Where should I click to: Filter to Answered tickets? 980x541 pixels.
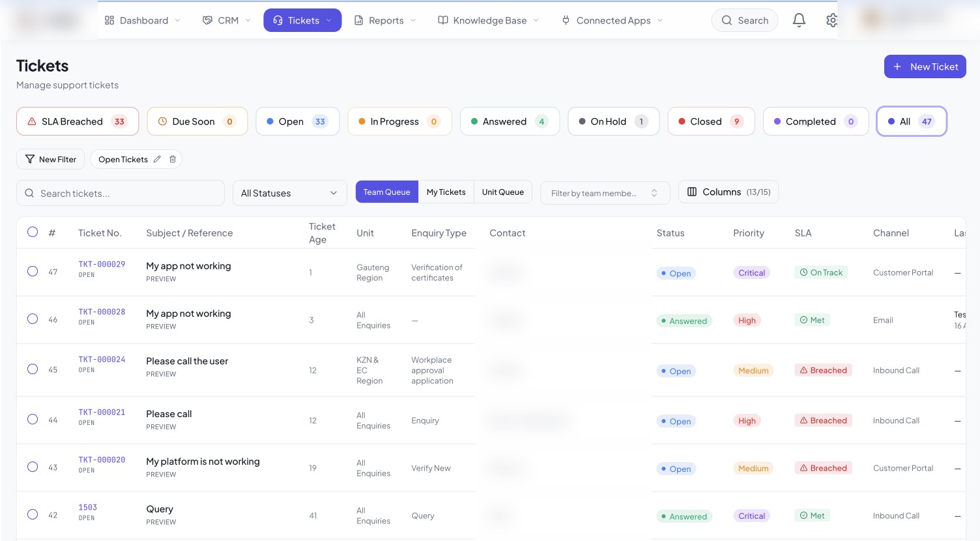pyautogui.click(x=510, y=121)
